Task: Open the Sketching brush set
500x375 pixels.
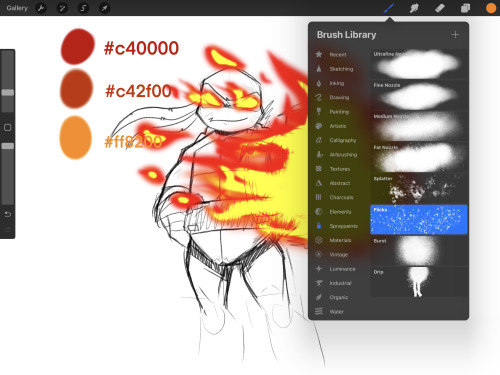Action: [x=338, y=69]
